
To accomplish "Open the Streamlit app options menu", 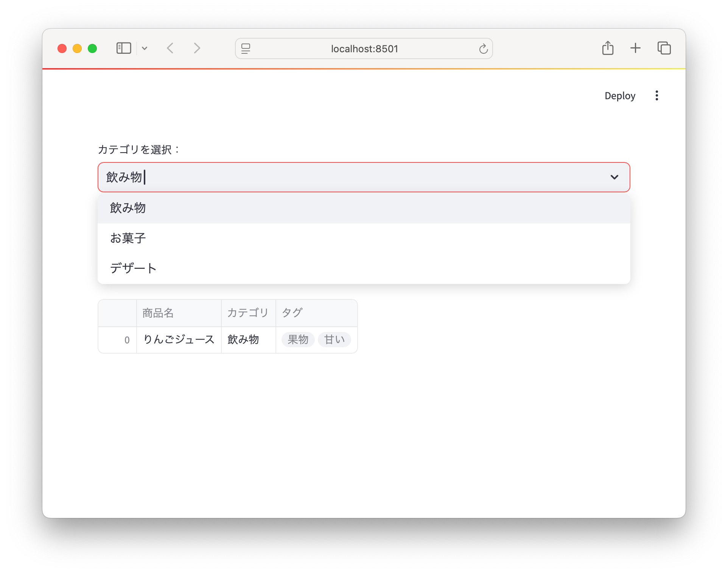I will [657, 95].
